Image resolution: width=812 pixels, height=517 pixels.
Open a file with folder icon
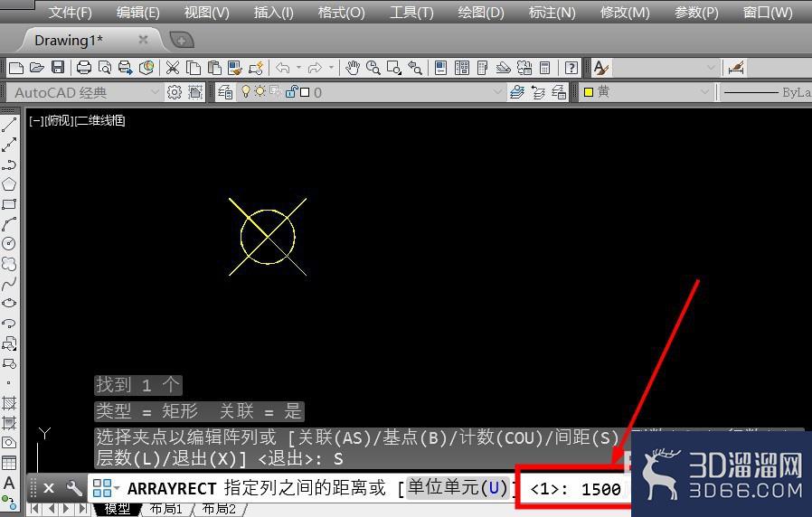tap(37, 68)
